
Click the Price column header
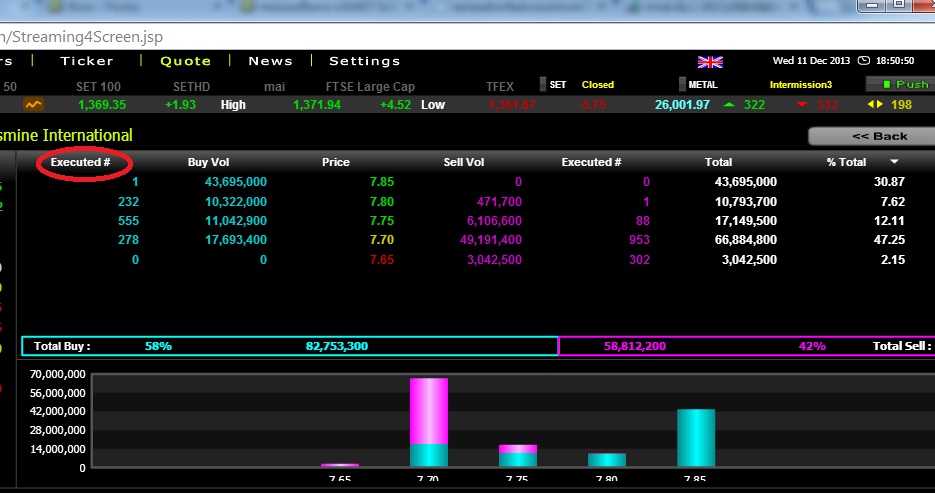pos(336,162)
